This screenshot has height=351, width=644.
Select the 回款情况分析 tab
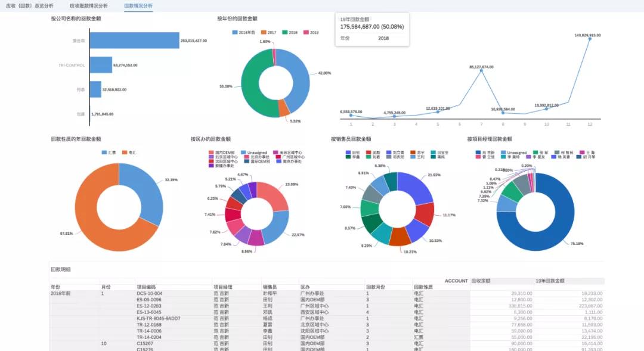coord(138,5)
